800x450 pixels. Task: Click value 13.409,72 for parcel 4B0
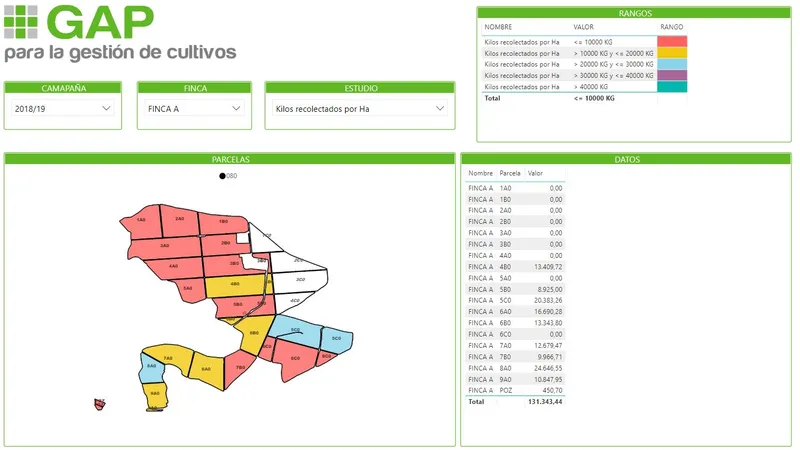click(548, 267)
